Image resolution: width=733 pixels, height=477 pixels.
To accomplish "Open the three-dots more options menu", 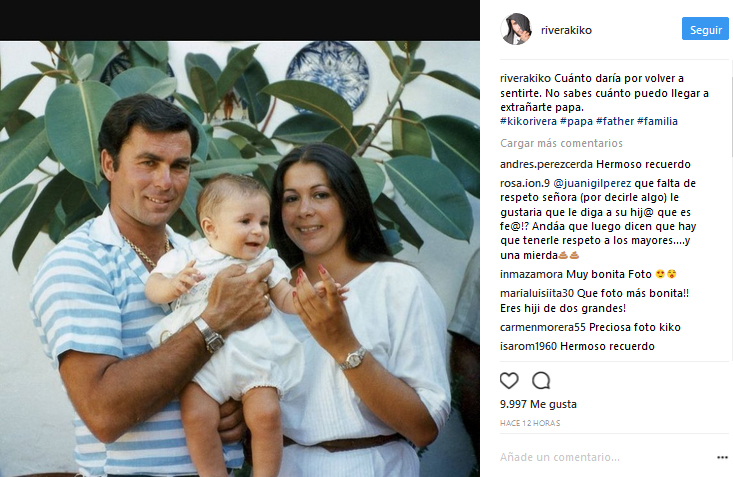I will pos(722,457).
